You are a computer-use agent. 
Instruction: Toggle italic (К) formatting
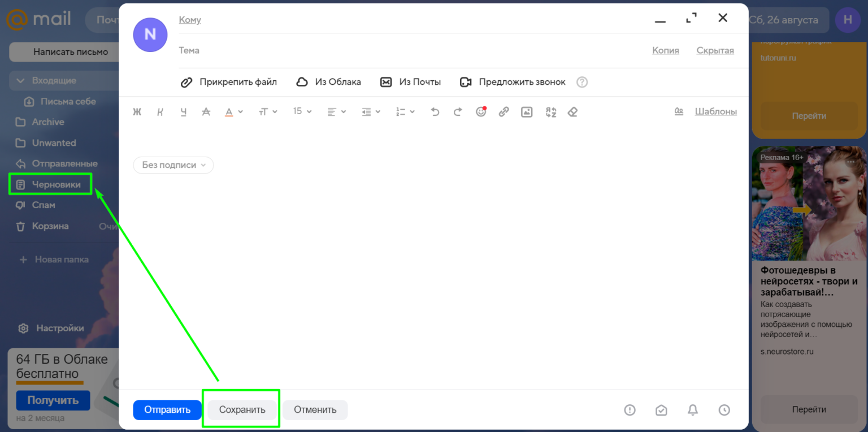[x=160, y=112]
